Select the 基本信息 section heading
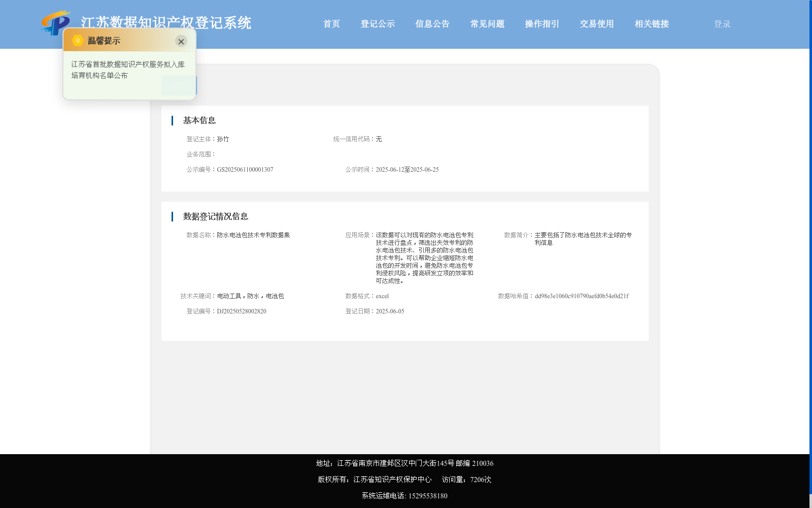Screen dimensions: 812x508 coord(199,120)
